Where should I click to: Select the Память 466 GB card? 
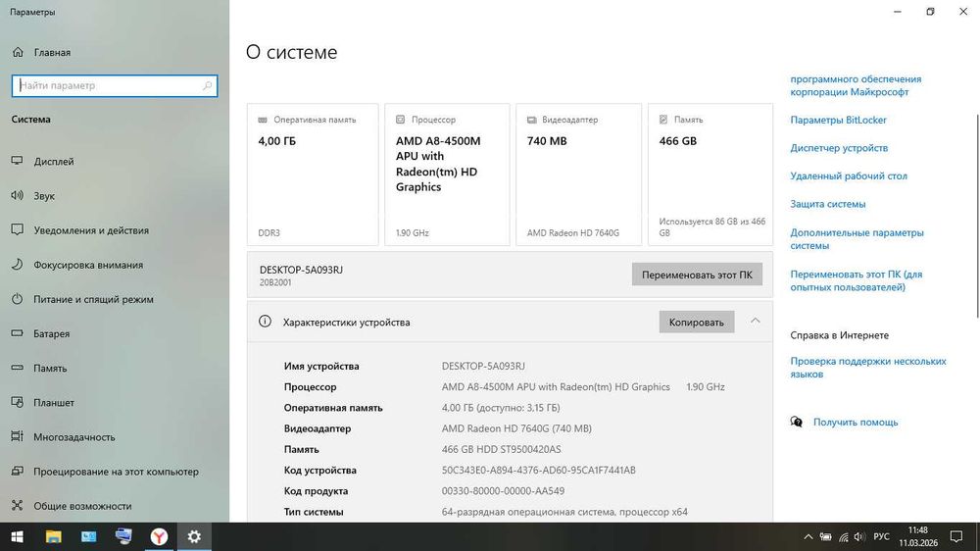pos(710,175)
